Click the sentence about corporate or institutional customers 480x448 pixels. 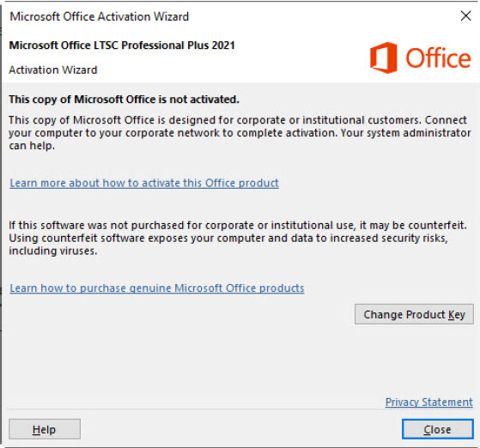[215, 120]
